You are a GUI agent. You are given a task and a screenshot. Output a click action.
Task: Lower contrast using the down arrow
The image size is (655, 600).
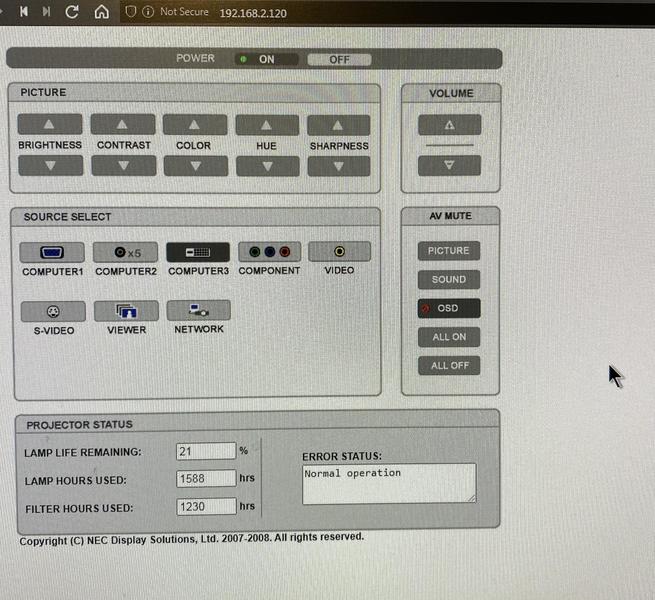coord(124,166)
